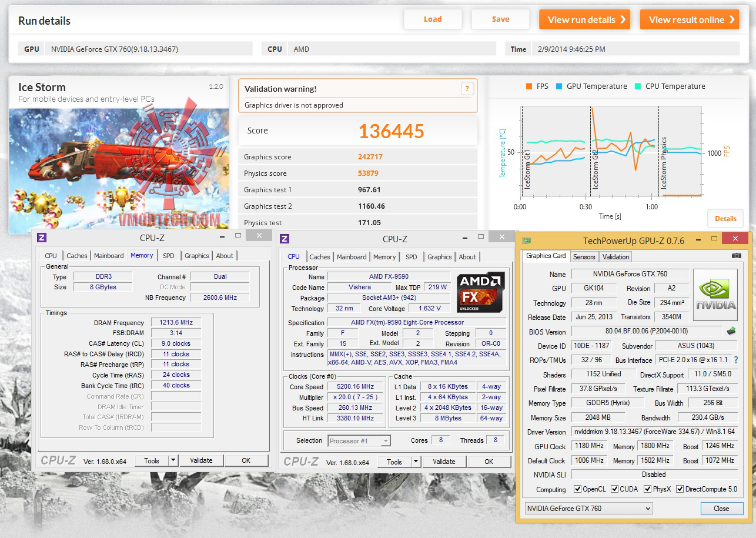Click Validate in the CPU-Z processor window
The height and width of the screenshot is (538, 756).
pyautogui.click(x=444, y=462)
